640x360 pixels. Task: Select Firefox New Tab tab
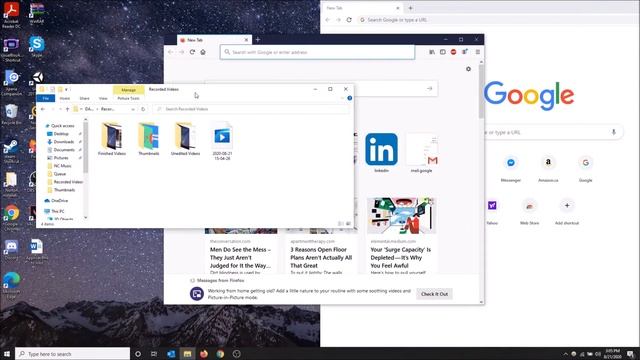point(214,40)
